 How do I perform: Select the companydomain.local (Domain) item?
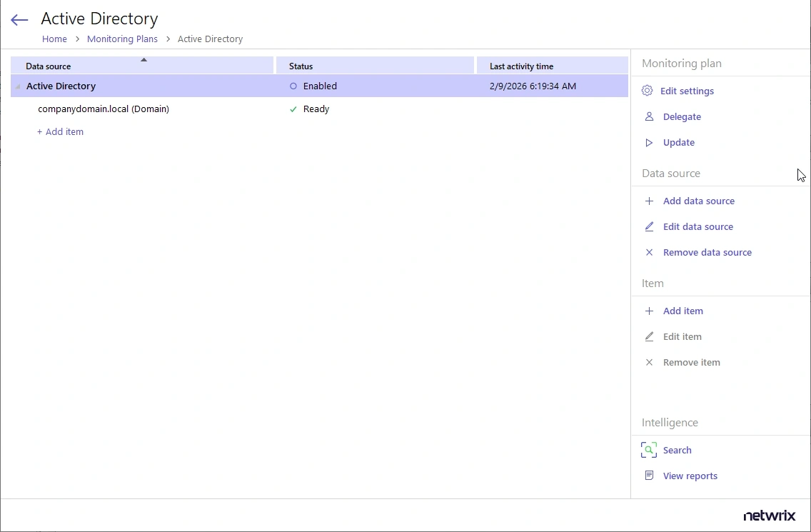pos(104,109)
